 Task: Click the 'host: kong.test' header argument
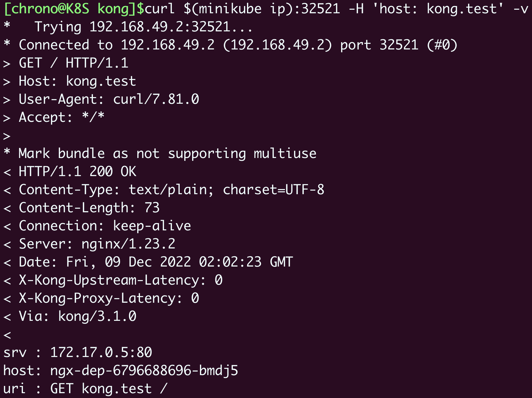click(438, 9)
